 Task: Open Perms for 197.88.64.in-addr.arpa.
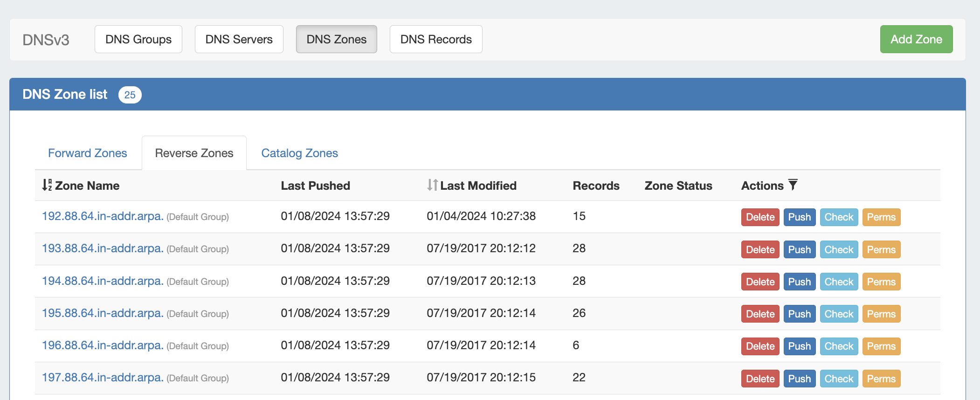point(881,379)
